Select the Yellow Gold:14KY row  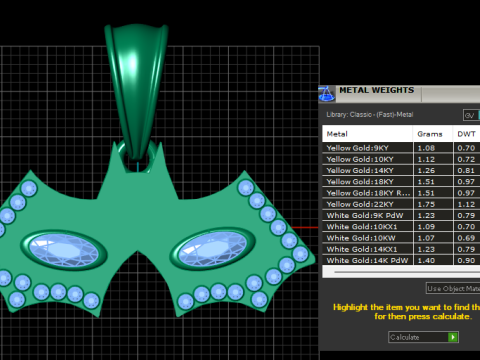tap(401, 170)
